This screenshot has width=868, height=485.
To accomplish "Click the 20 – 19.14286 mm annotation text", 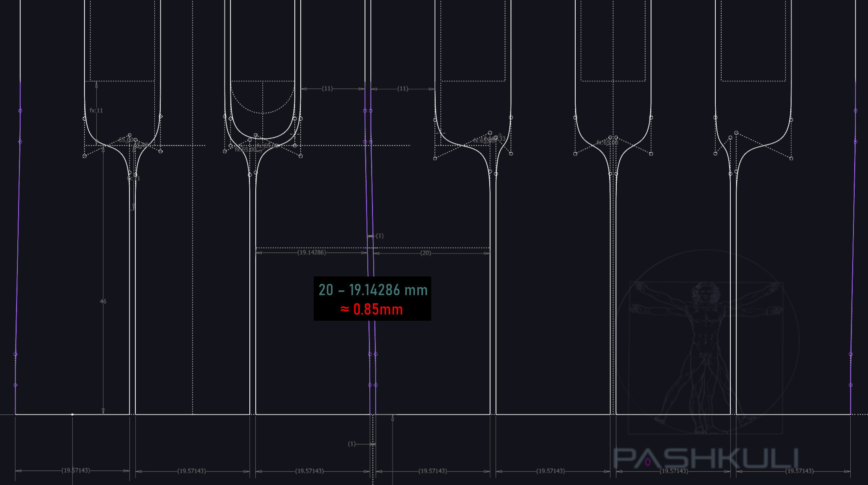I will pos(373,290).
